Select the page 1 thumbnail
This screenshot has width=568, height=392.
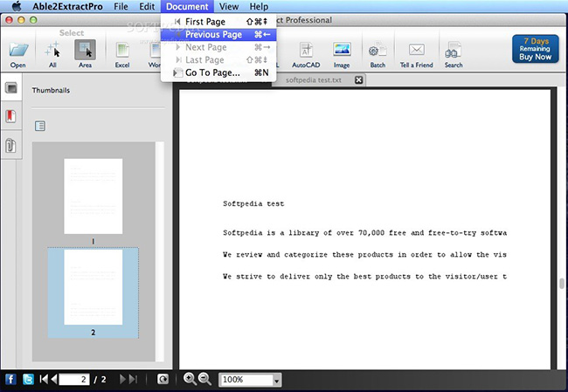point(93,196)
